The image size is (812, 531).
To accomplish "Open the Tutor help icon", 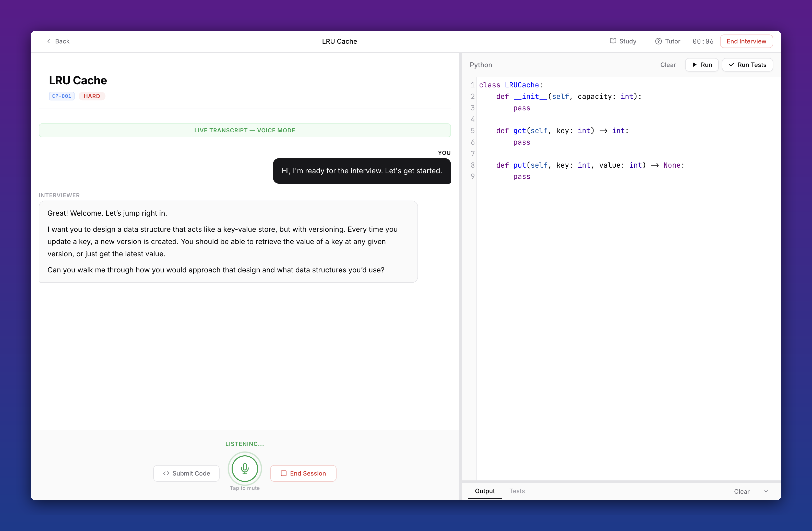I will (659, 41).
